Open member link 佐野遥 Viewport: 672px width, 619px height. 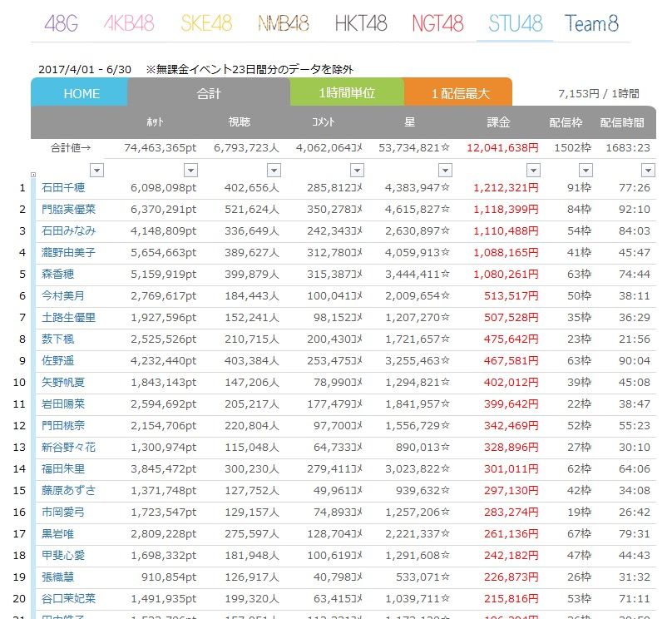(x=58, y=361)
